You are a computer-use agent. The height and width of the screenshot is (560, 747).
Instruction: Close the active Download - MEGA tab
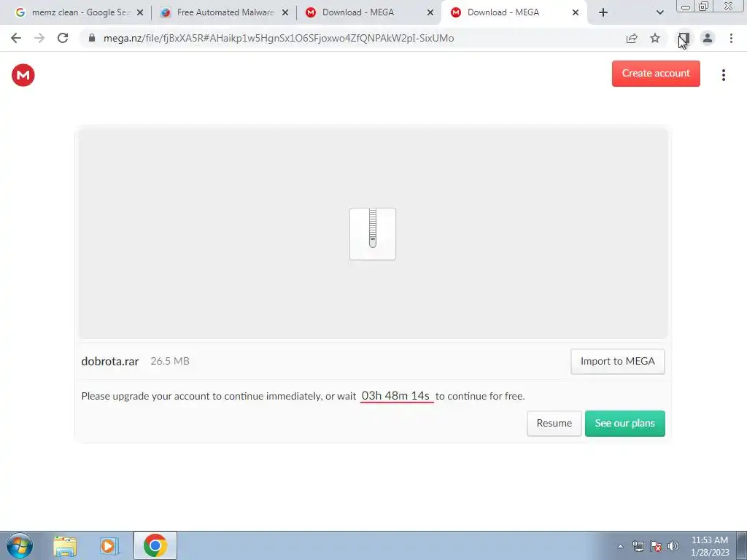pyautogui.click(x=576, y=13)
